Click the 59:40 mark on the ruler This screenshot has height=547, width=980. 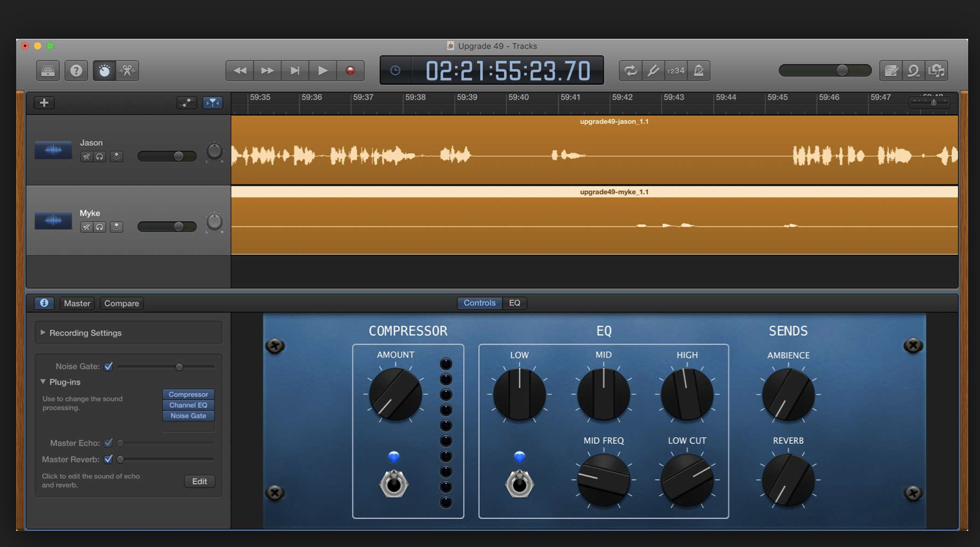tap(518, 97)
